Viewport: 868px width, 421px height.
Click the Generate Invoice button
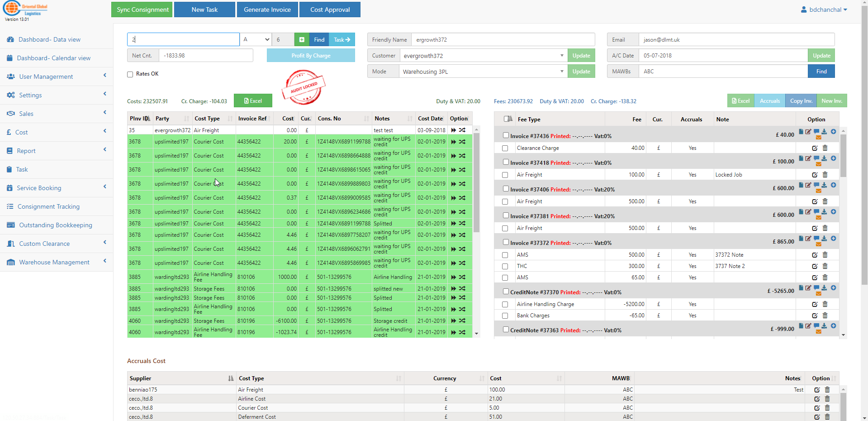[267, 10]
